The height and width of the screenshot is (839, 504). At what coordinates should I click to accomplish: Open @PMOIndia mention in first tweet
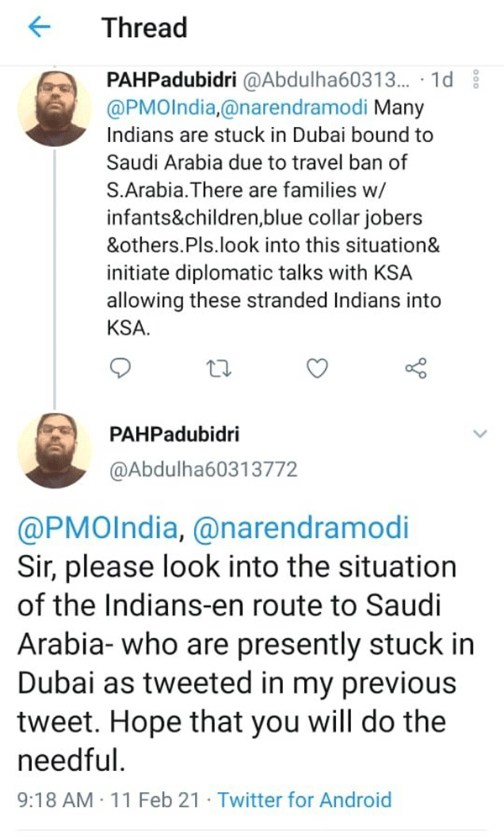point(155,108)
